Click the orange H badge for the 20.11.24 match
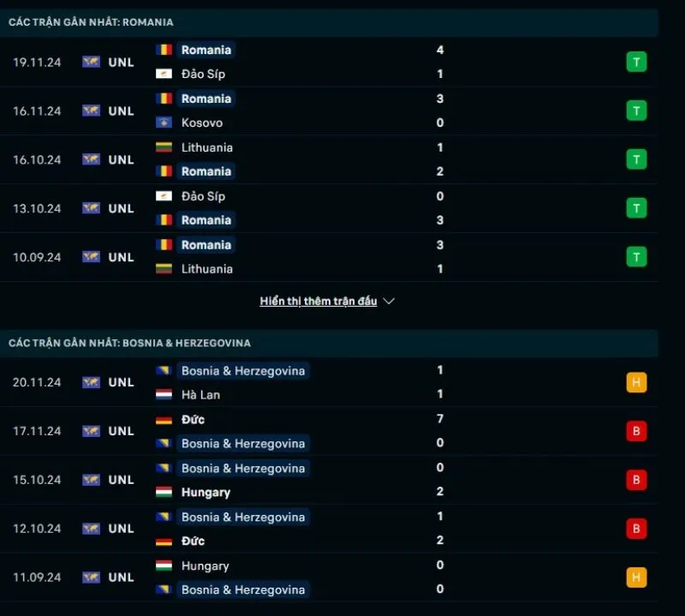Screen dimensions: 685x616 point(636,382)
